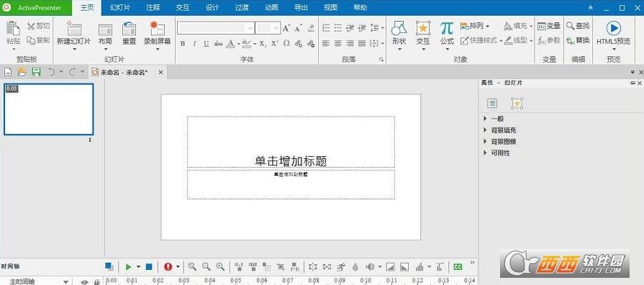
Task: Open the Transitions (过渡) ribbon tab
Action: tap(242, 7)
